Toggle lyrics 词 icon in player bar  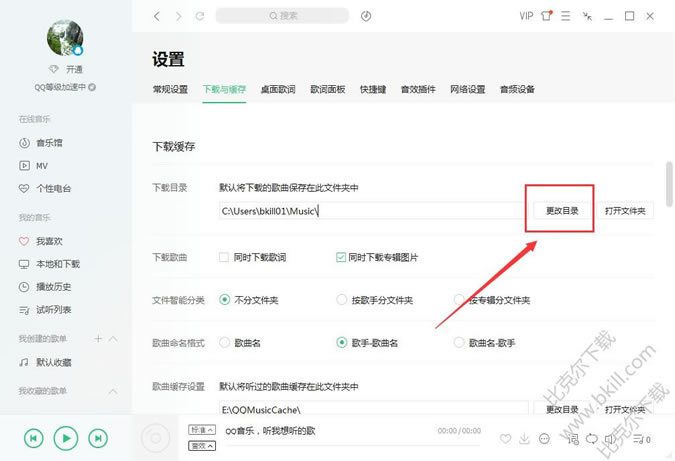(x=573, y=439)
